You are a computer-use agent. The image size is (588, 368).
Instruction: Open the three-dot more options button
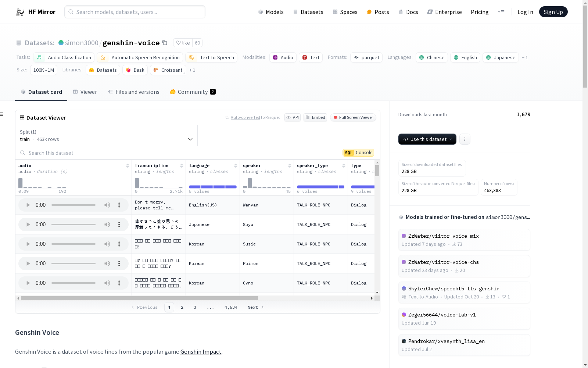click(465, 139)
